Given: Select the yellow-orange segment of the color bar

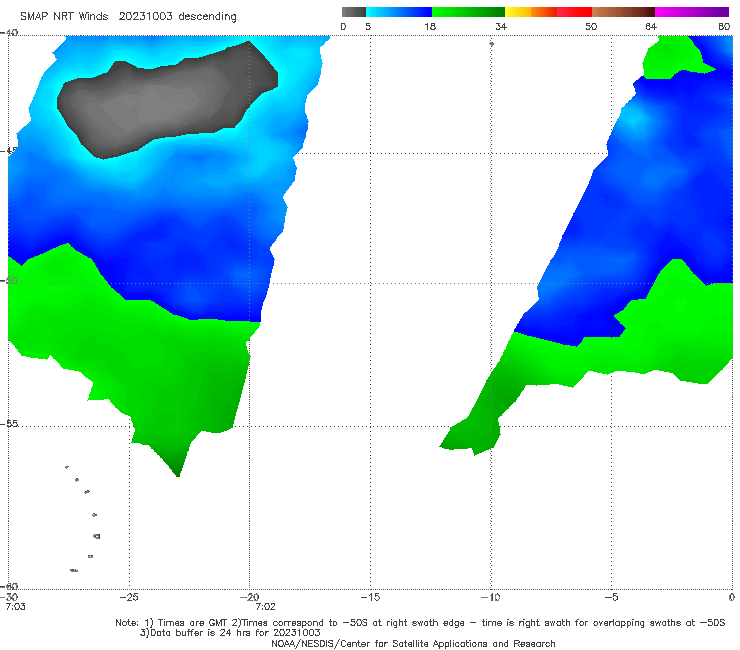Looking at the screenshot, I should pos(531,12).
